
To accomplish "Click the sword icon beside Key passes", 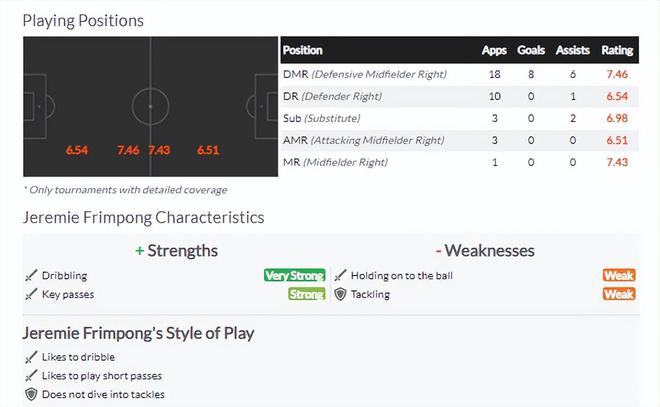I will (x=31, y=295).
